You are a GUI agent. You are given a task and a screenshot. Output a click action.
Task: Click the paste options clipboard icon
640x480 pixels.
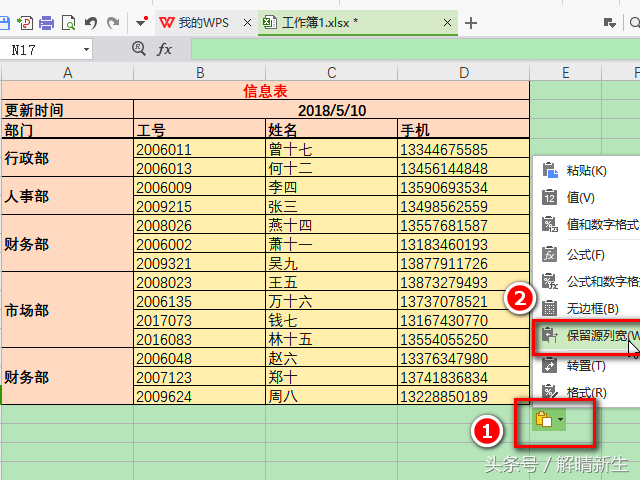[544, 419]
